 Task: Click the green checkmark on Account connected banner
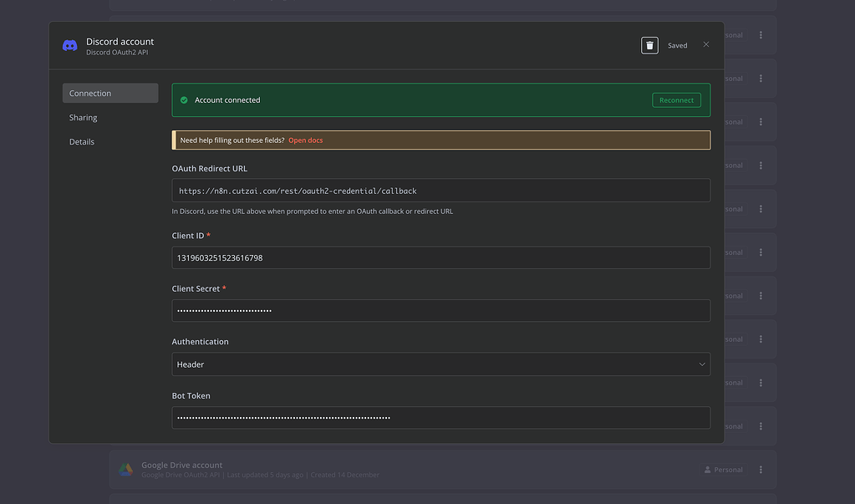[x=184, y=99]
